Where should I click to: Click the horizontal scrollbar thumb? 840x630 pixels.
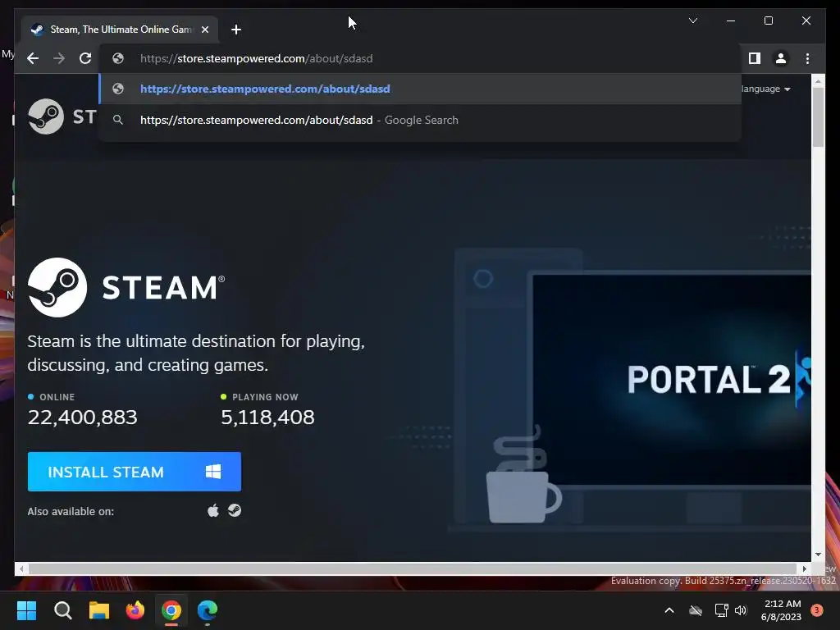(x=413, y=569)
